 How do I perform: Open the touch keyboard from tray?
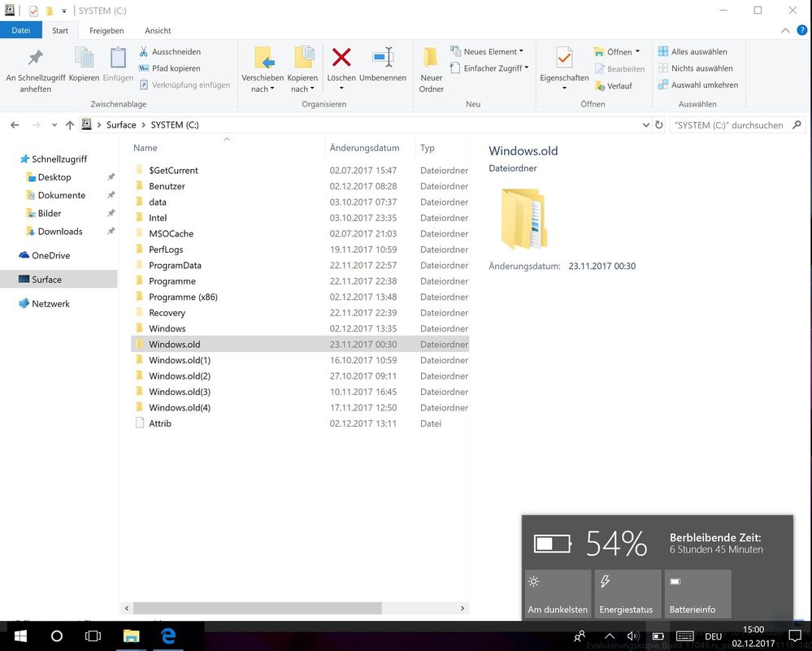[684, 636]
